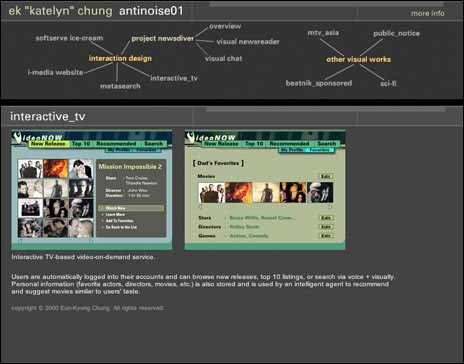This screenshot has width=464, height=364.
Task: Click the right arrow below the movie thumbnail grid
Action: [x=91, y=241]
